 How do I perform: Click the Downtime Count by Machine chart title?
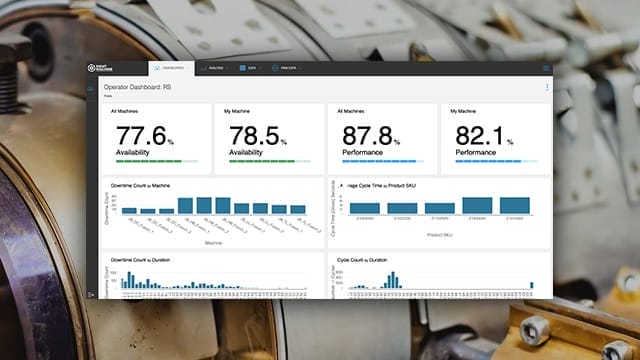pos(140,186)
